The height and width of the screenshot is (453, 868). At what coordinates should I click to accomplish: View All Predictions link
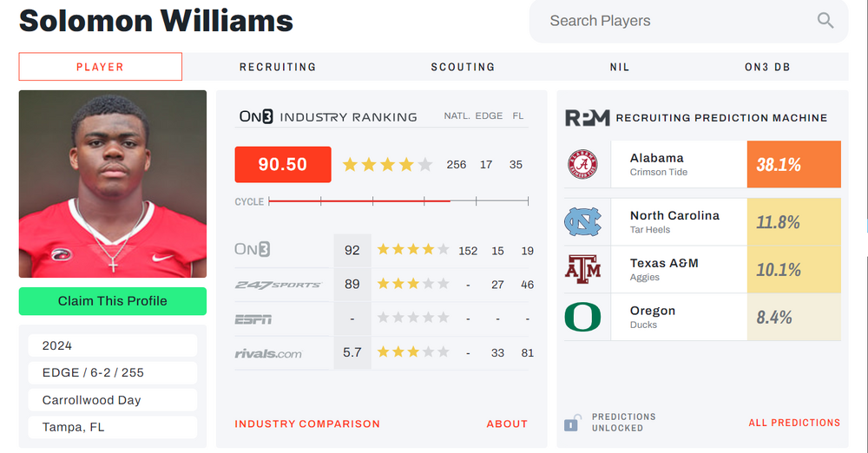(794, 423)
